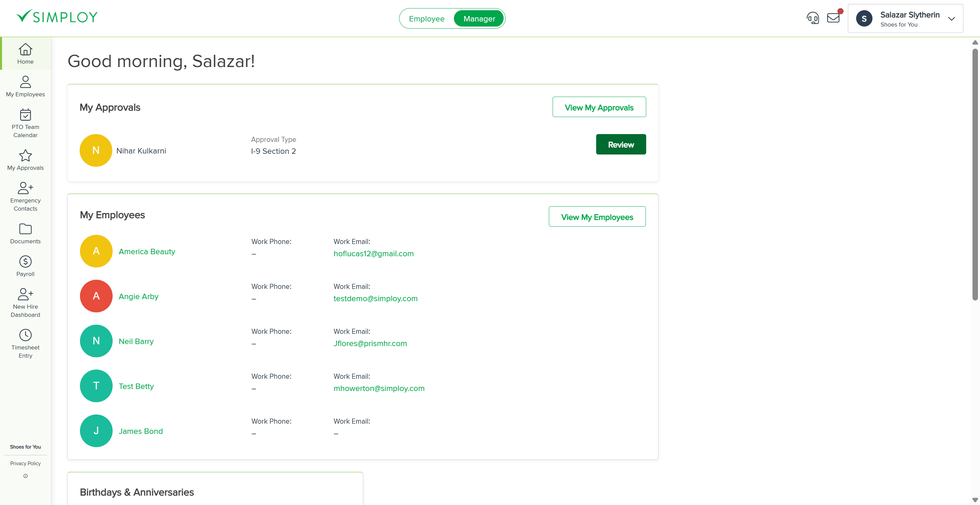Switch to Employee mode
Image resolution: width=980 pixels, height=505 pixels.
point(426,18)
